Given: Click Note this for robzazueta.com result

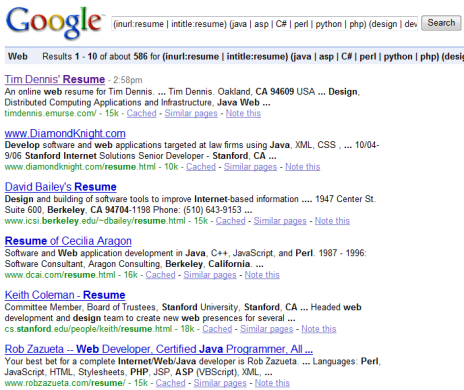Looking at the screenshot, I should click(x=272, y=383).
